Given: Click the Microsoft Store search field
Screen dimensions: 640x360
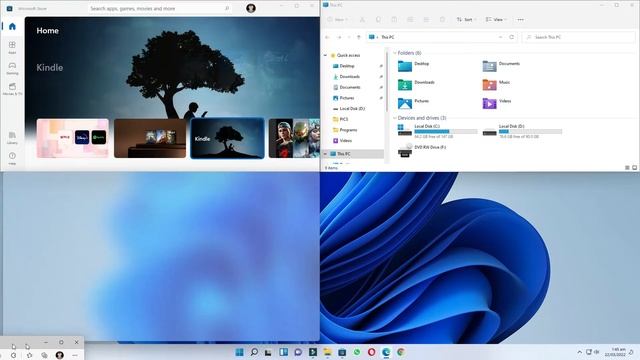Looking at the screenshot, I should tap(160, 8).
